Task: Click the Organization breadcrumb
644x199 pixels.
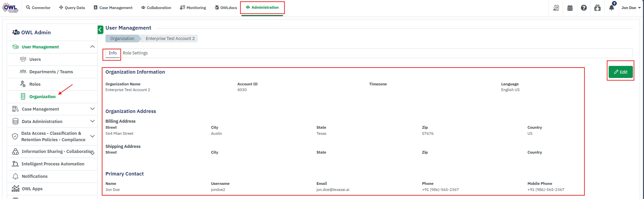Action: click(122, 39)
